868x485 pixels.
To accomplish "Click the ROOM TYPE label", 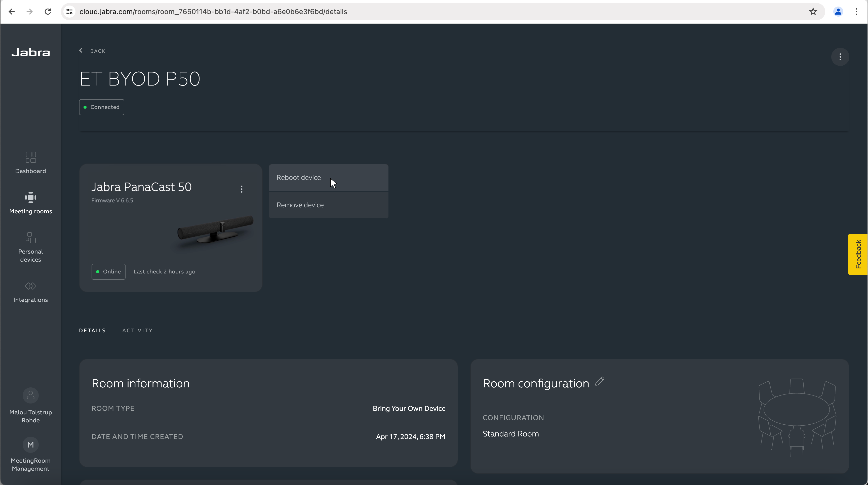I will [113, 409].
